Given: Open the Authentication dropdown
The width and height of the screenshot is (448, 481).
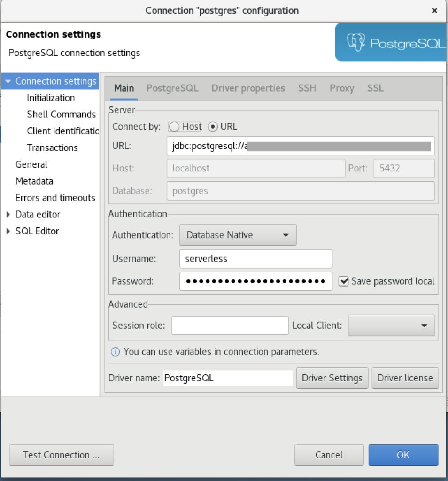Looking at the screenshot, I should point(238,235).
